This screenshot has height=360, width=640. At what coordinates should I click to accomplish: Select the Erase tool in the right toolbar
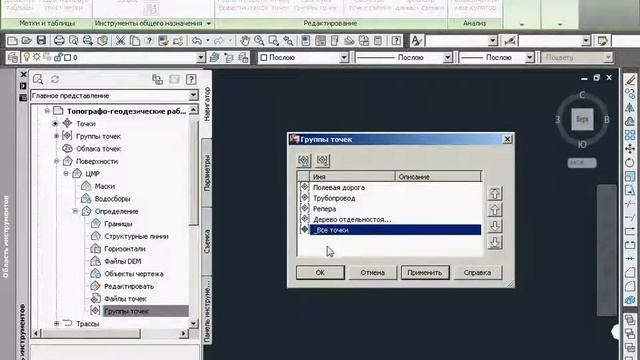point(630,80)
